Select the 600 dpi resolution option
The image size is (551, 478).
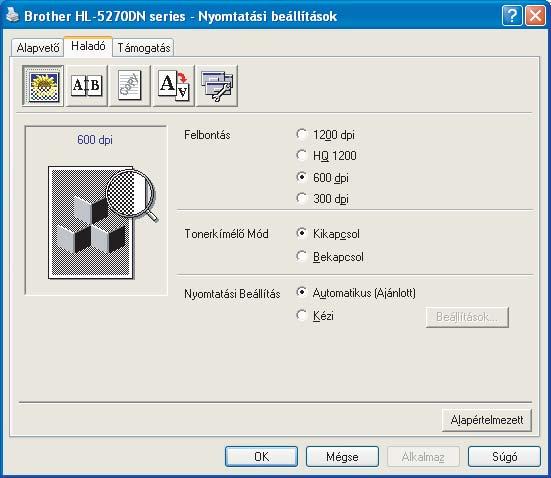[x=323, y=177]
